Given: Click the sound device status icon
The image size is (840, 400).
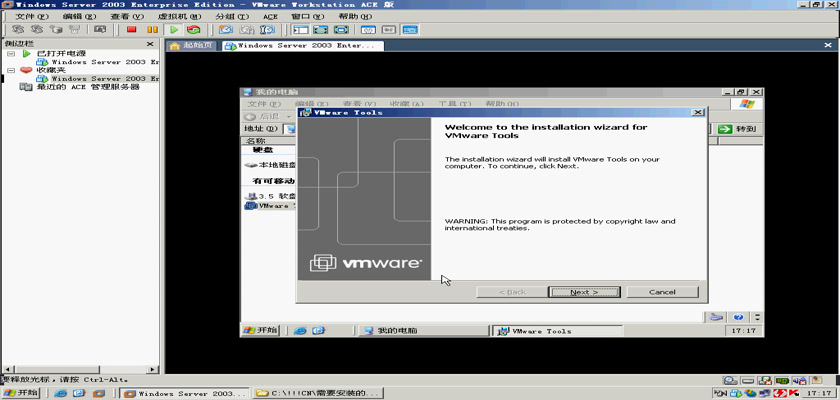Looking at the screenshot, I should pyautogui.click(x=800, y=381).
